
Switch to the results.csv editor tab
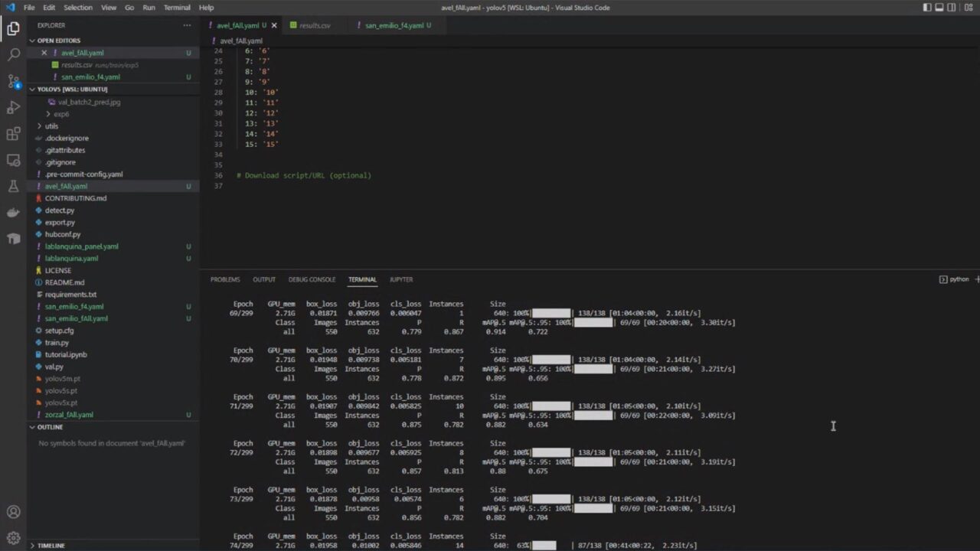tap(314, 25)
